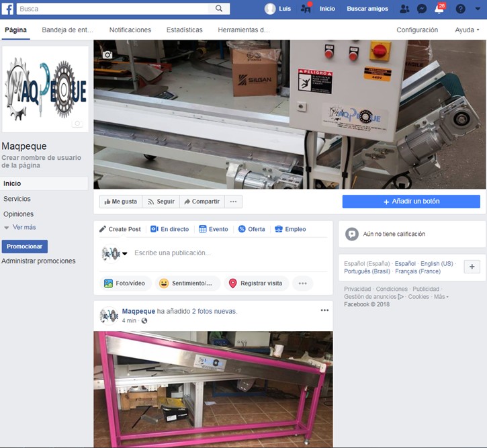This screenshot has height=448, width=487.
Task: Click the Compartir button
Action: (202, 201)
